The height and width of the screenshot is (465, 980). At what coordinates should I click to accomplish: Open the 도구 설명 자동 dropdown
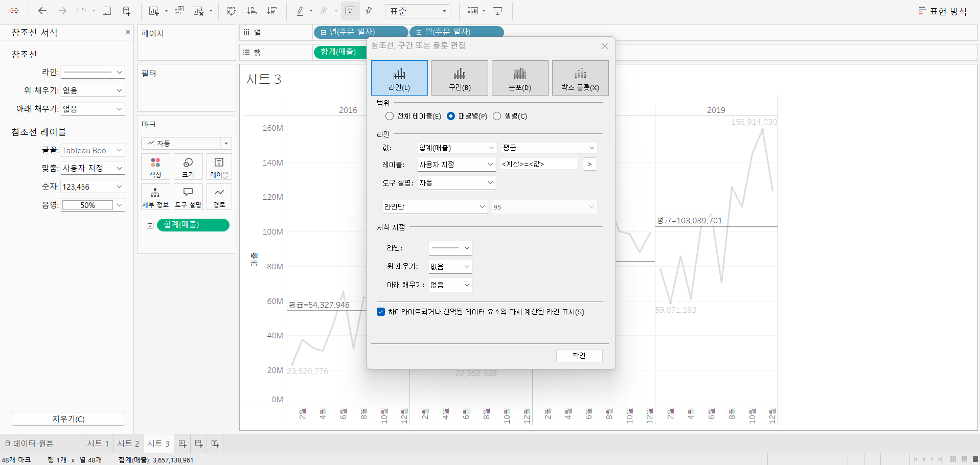pos(457,182)
